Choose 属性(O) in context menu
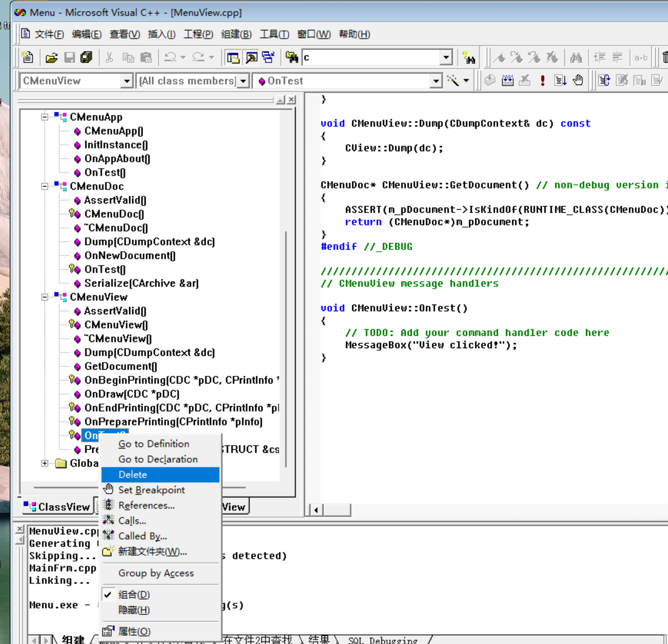Viewport: 668px width, 644px height. 160,632
